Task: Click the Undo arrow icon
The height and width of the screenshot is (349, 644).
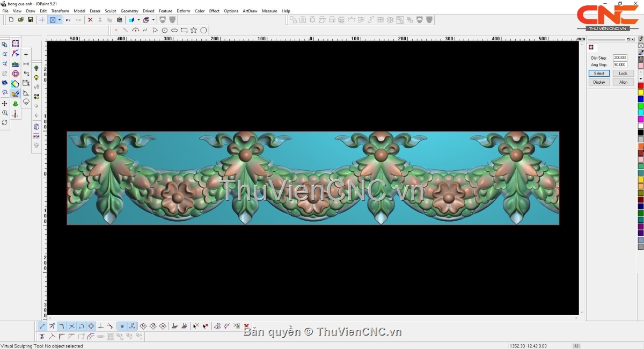Action: pos(68,20)
